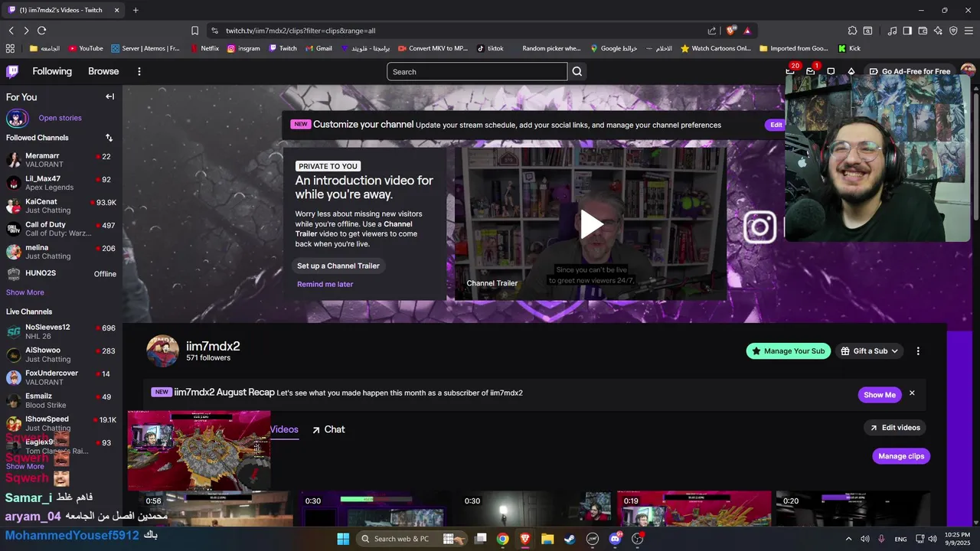Click Show More under Followed Channels

tap(25, 292)
